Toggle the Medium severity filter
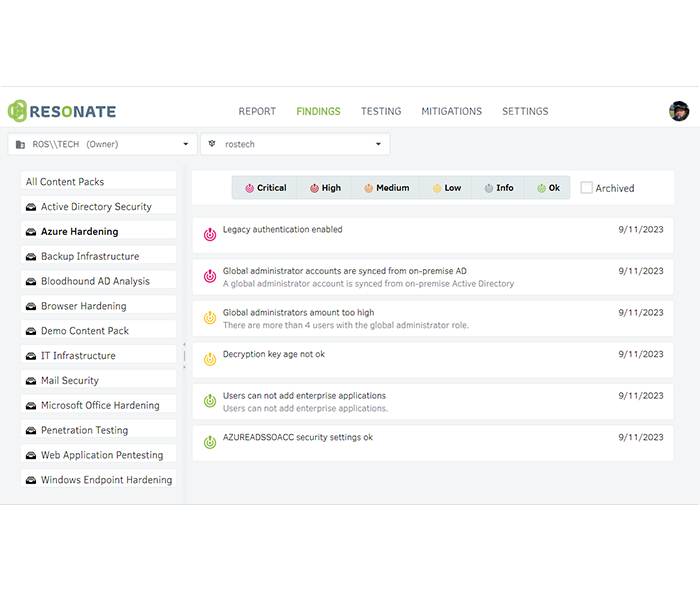This screenshot has width=700, height=600. coord(386,188)
